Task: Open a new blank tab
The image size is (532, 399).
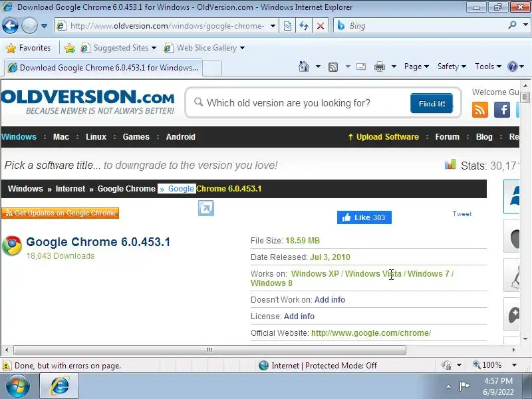Action: point(212,68)
